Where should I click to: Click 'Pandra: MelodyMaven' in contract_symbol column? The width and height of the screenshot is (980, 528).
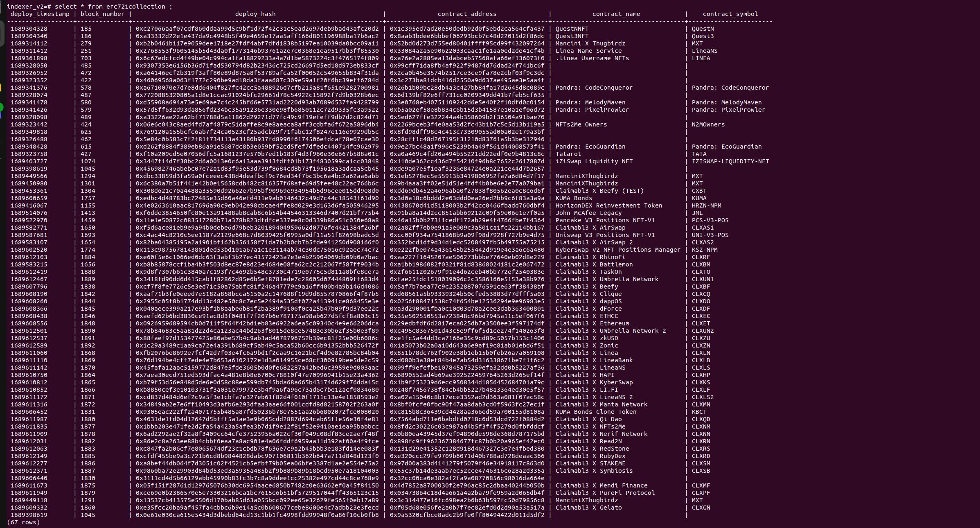[x=727, y=102]
